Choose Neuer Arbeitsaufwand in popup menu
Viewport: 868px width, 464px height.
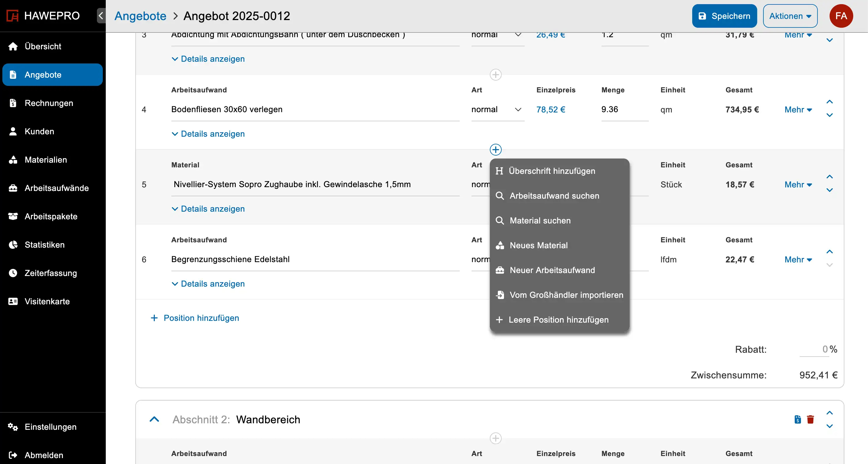[x=559, y=270]
